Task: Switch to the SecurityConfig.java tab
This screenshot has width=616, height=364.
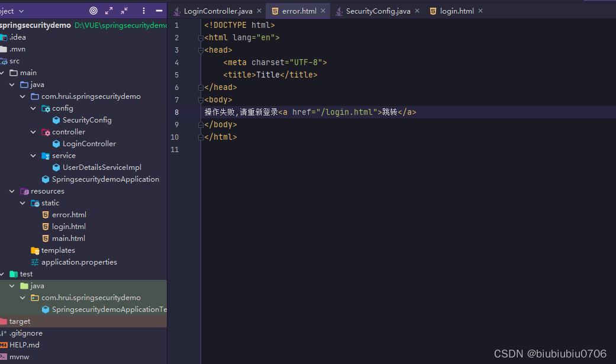Action: pyautogui.click(x=378, y=11)
